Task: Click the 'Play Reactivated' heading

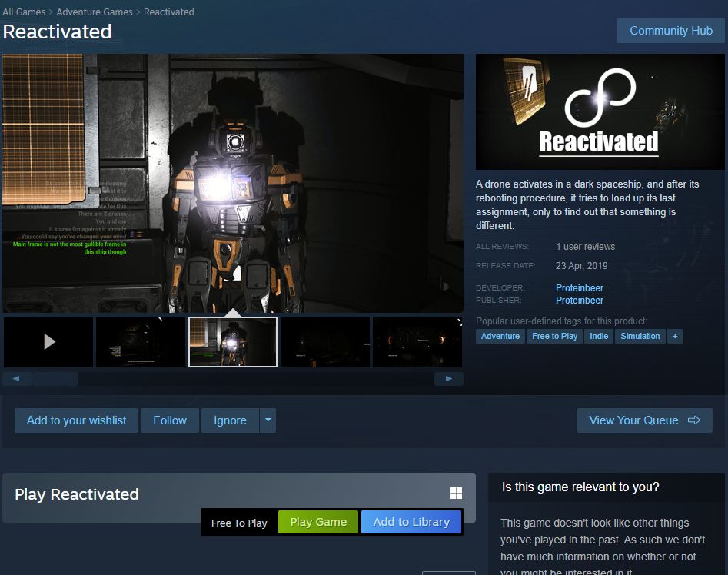Action: coord(77,494)
